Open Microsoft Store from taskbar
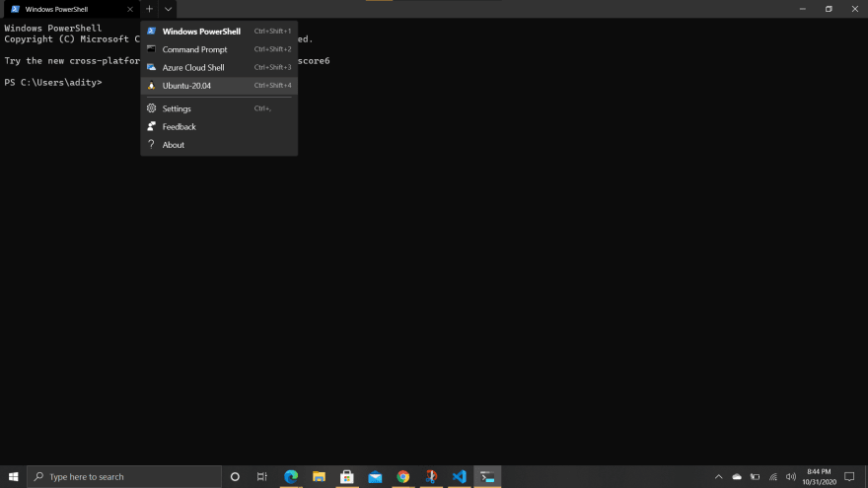This screenshot has height=488, width=868. (x=347, y=476)
